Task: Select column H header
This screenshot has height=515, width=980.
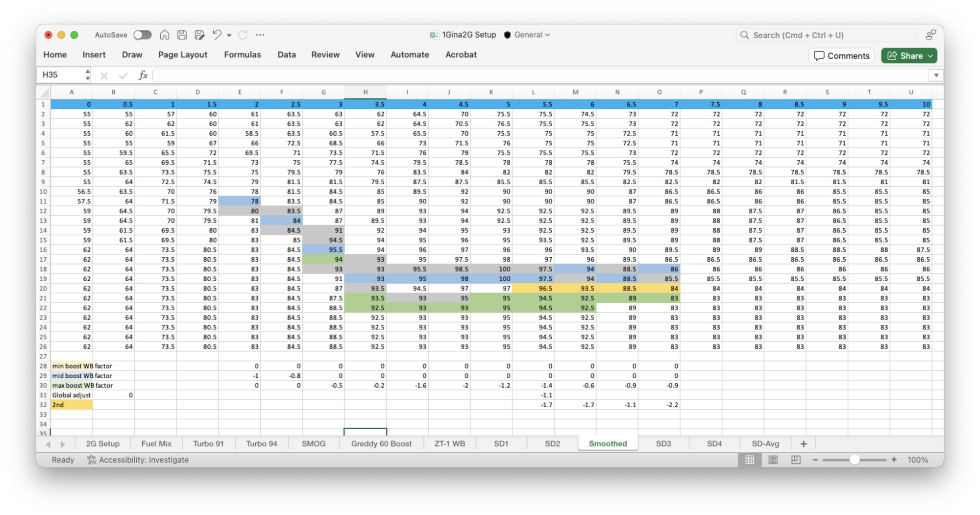Action: 365,92
